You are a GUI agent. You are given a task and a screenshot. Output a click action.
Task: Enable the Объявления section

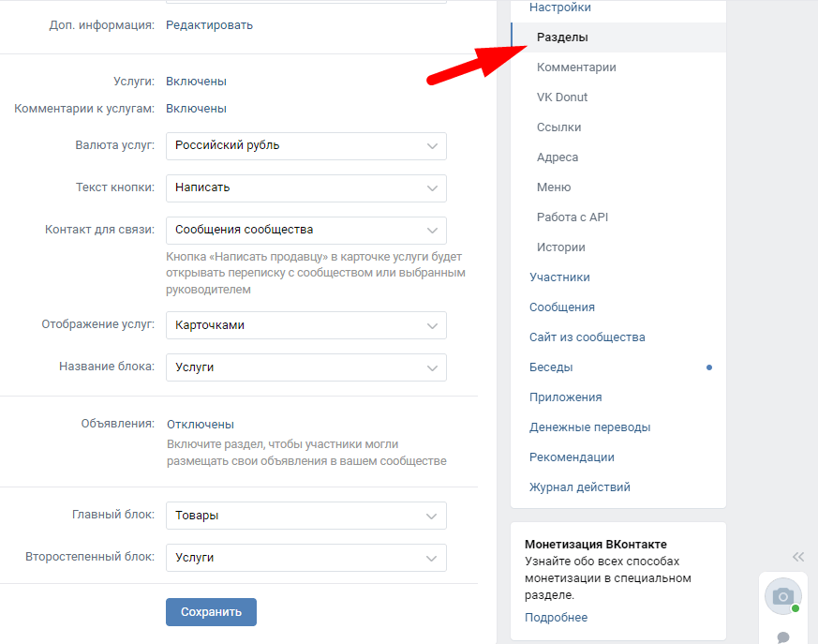pyautogui.click(x=201, y=425)
